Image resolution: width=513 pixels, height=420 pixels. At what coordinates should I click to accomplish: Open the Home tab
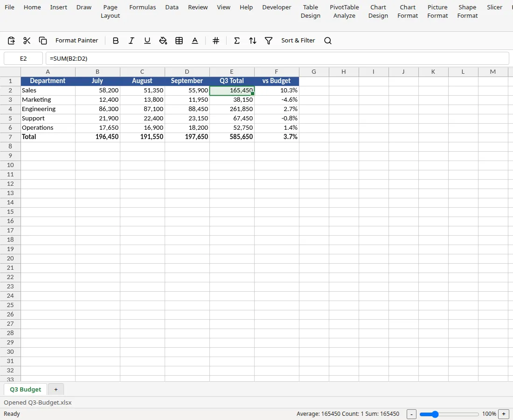(32, 7)
